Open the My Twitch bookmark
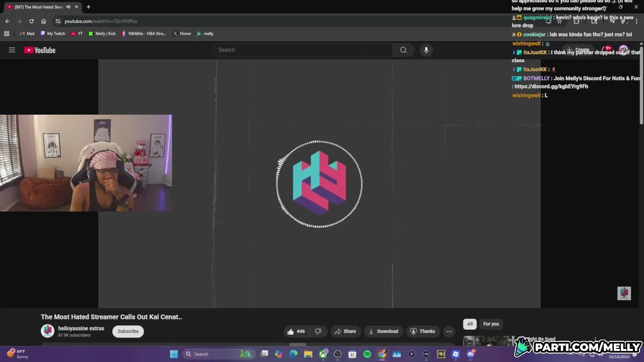Image resolution: width=644 pixels, height=362 pixels. (53, 34)
